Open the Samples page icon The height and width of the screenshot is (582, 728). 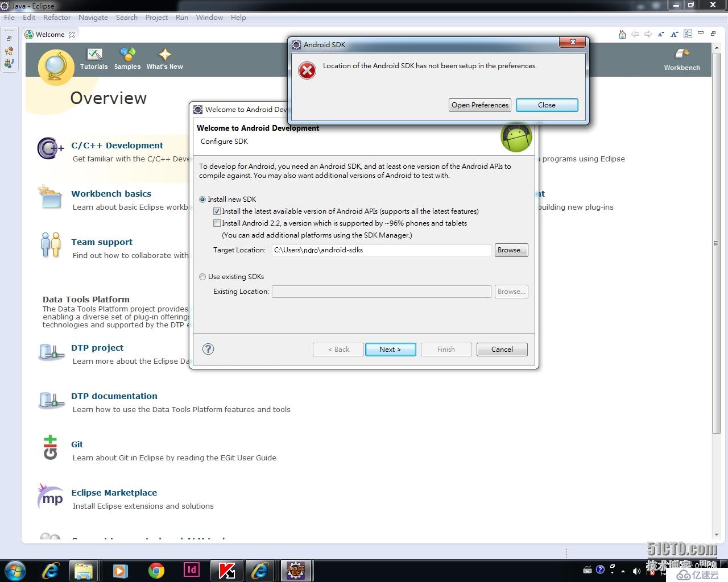[x=127, y=55]
